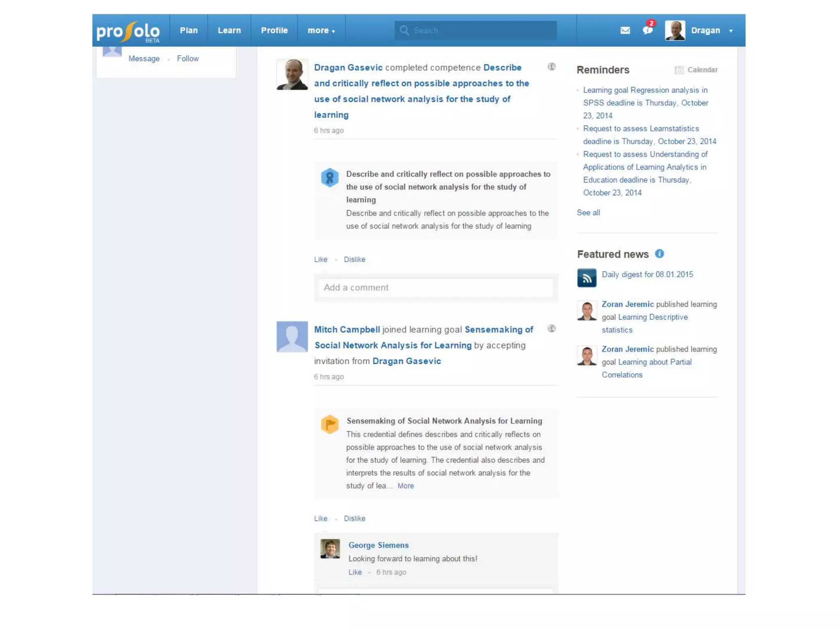Dislike the Sensemaking learning goal post
Screen dimensions: 840x630
coord(354,518)
